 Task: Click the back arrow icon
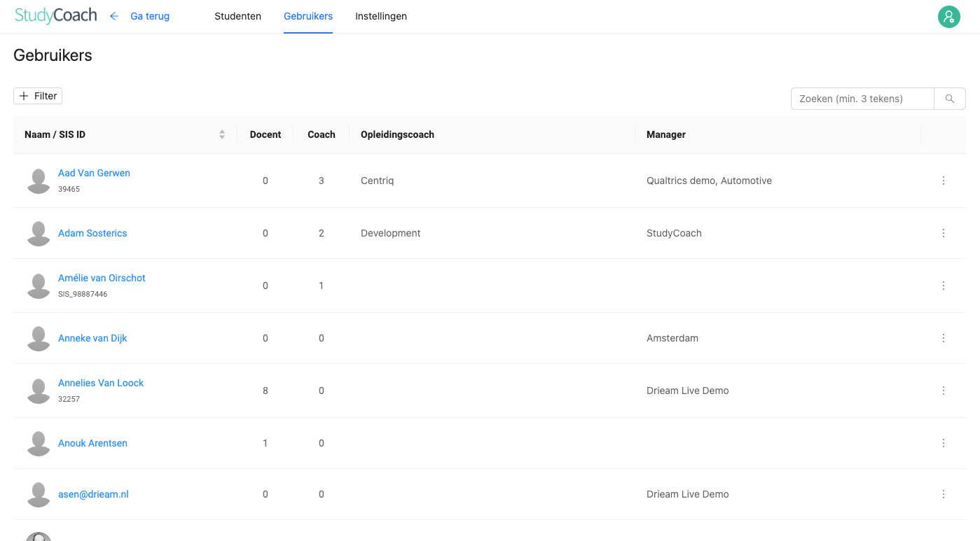click(x=114, y=16)
